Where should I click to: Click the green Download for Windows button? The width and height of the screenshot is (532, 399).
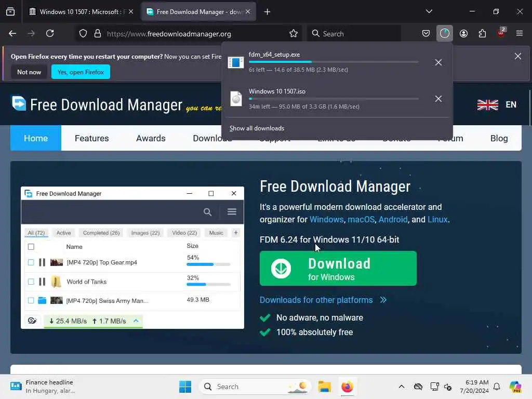338,269
